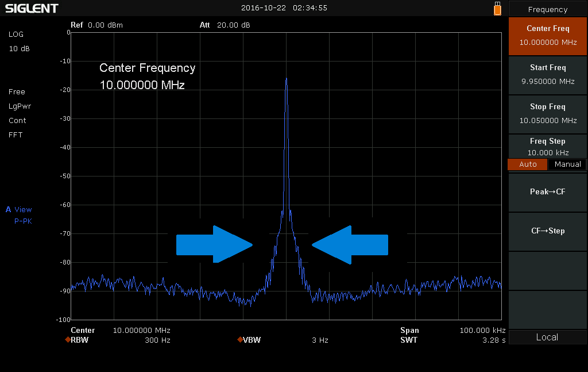Click the Ref 0.00 dBm readout
Viewport: 588px width, 372px height.
tap(96, 25)
